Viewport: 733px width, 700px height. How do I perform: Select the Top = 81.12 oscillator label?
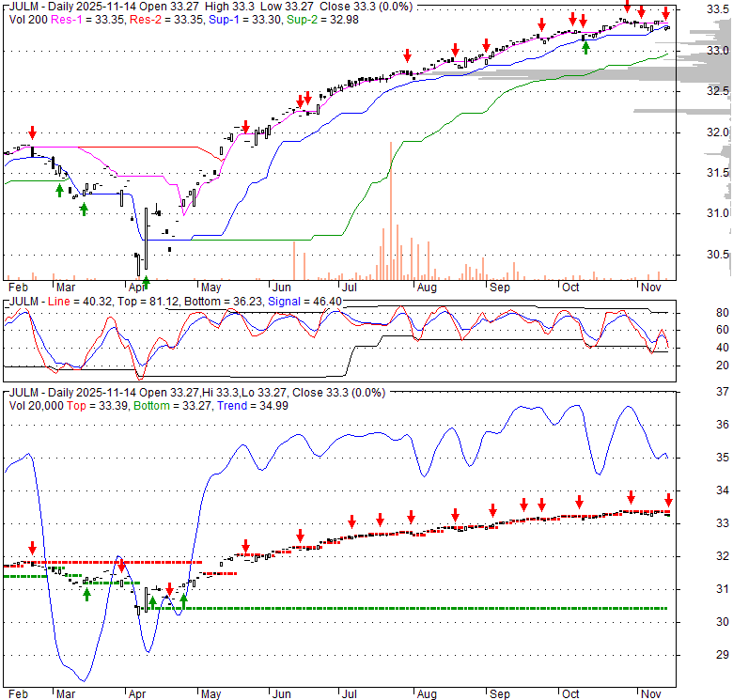[x=147, y=302]
